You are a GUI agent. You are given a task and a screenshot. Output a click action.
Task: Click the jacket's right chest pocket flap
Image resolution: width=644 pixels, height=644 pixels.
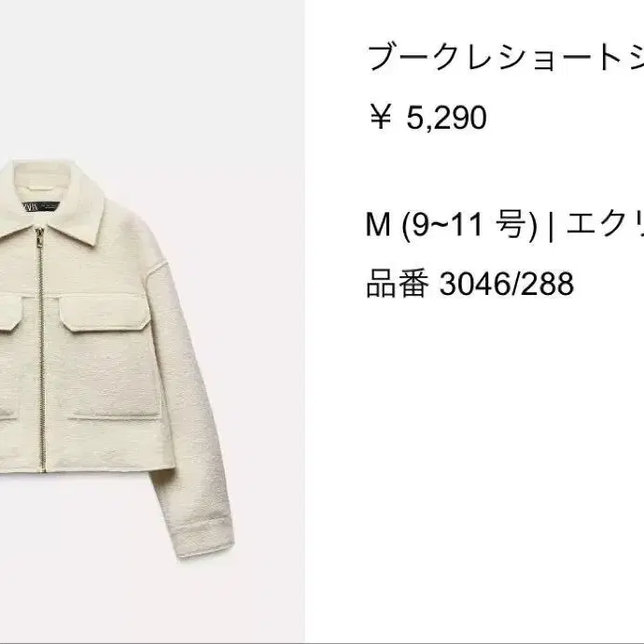(x=105, y=313)
